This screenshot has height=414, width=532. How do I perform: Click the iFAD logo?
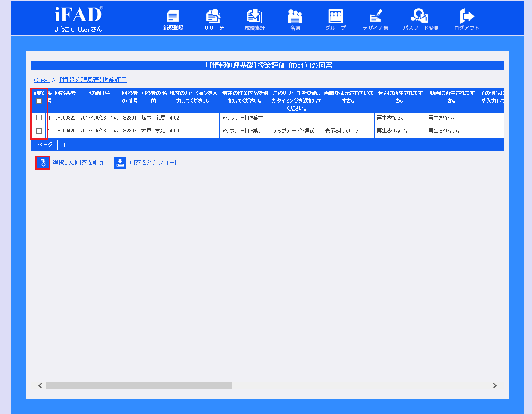coord(79,14)
